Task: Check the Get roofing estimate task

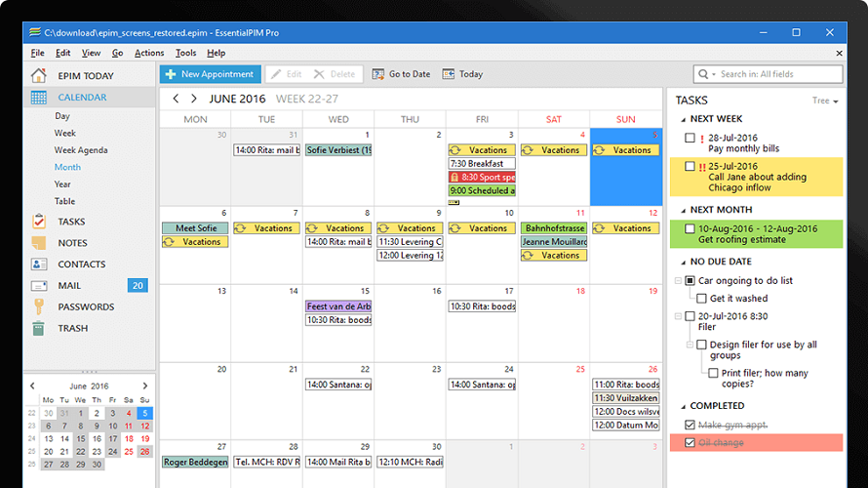Action: (690, 228)
